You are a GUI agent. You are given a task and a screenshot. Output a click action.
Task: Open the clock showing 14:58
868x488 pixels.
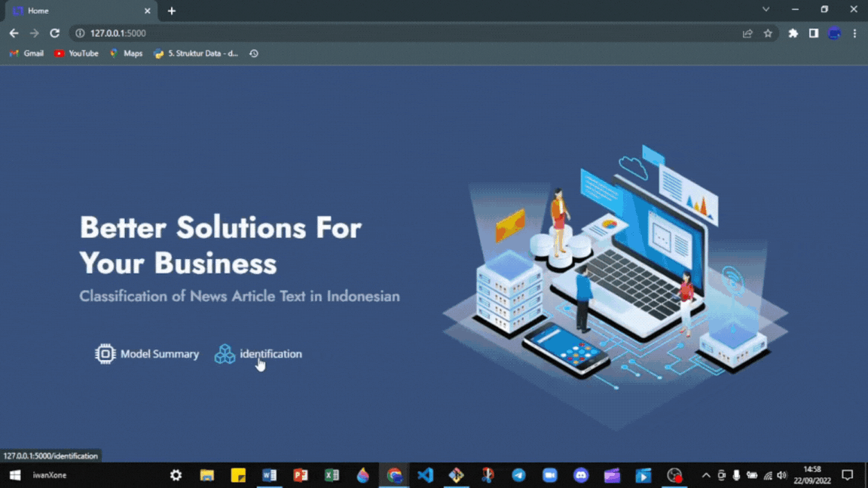coord(812,475)
